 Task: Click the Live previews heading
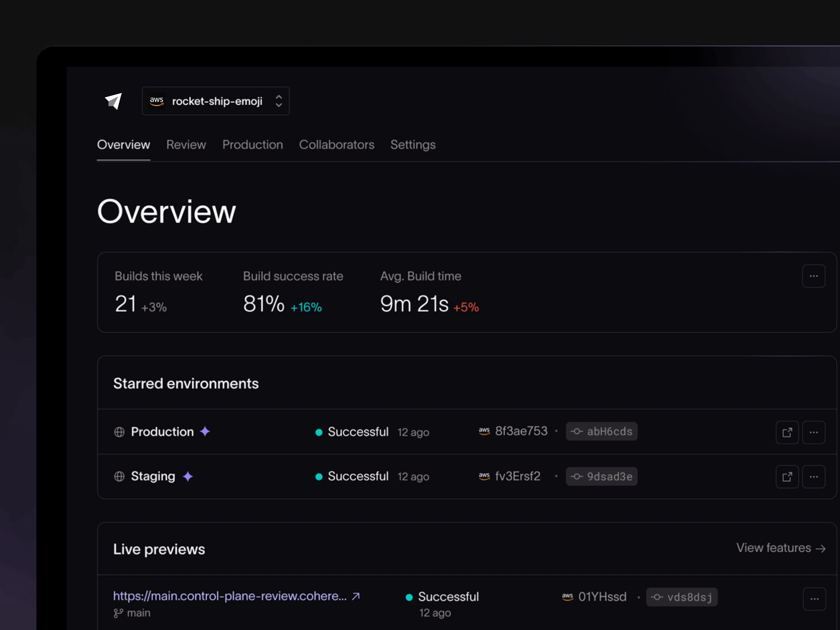pyautogui.click(x=159, y=549)
